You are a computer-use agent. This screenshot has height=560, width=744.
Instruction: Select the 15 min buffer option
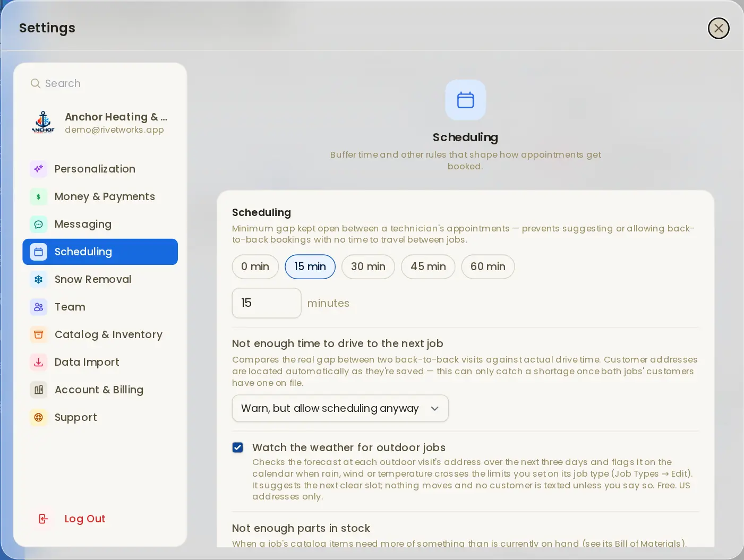pos(310,266)
